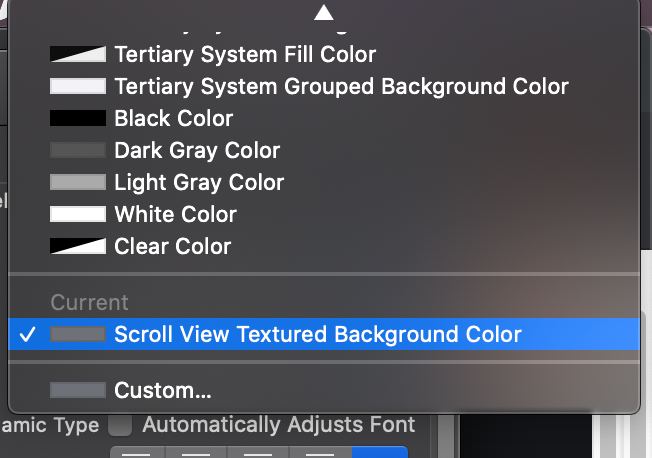Choose Light Gray Color
The image size is (652, 458).
click(x=199, y=182)
